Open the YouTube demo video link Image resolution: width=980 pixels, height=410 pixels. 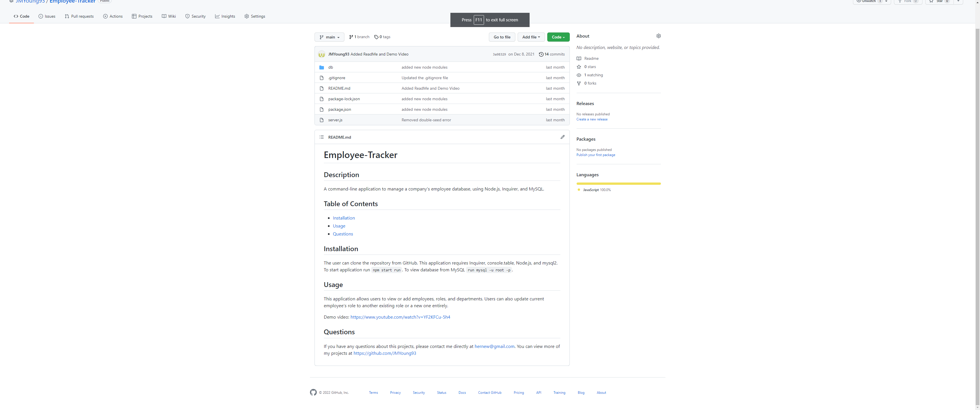tap(400, 317)
